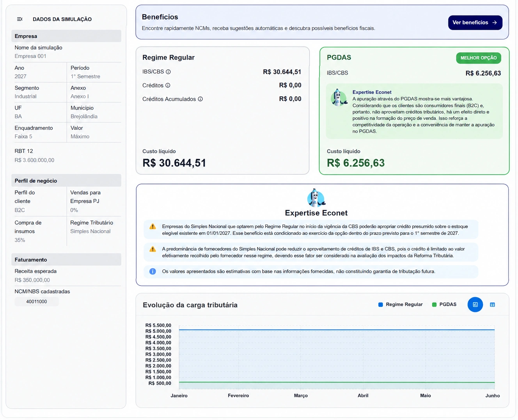Click the warning icon on presumed credit notice

click(x=153, y=227)
